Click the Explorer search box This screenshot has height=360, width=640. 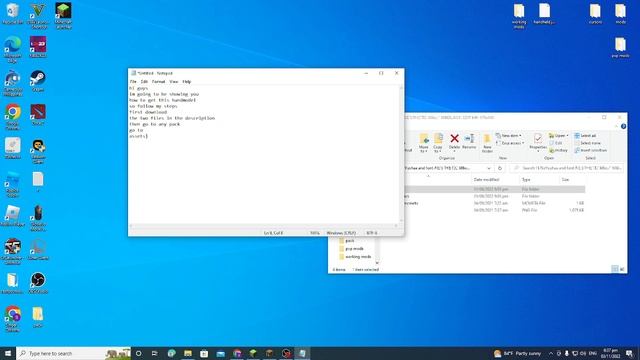[567, 168]
